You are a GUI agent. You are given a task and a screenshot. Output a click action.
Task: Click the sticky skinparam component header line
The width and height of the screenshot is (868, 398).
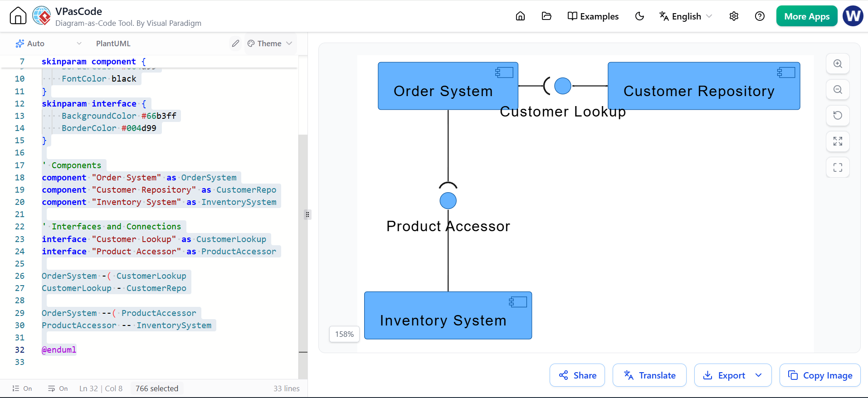[x=94, y=62]
